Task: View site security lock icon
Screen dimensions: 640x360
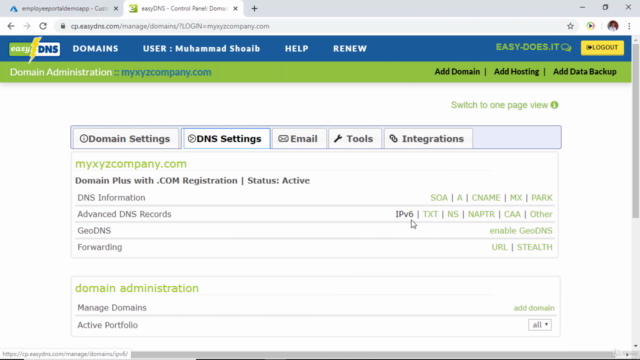Action: click(62, 26)
